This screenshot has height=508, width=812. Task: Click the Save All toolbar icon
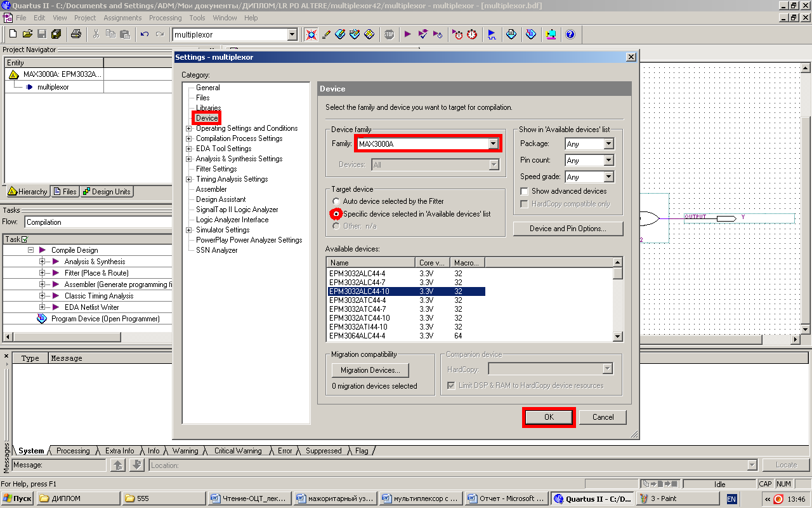56,34
